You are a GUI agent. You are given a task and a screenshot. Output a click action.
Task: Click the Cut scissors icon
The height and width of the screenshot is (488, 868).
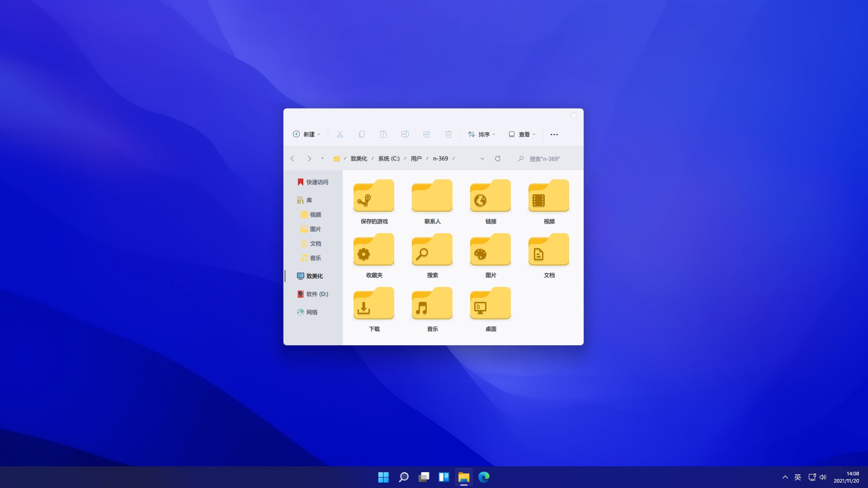point(340,134)
